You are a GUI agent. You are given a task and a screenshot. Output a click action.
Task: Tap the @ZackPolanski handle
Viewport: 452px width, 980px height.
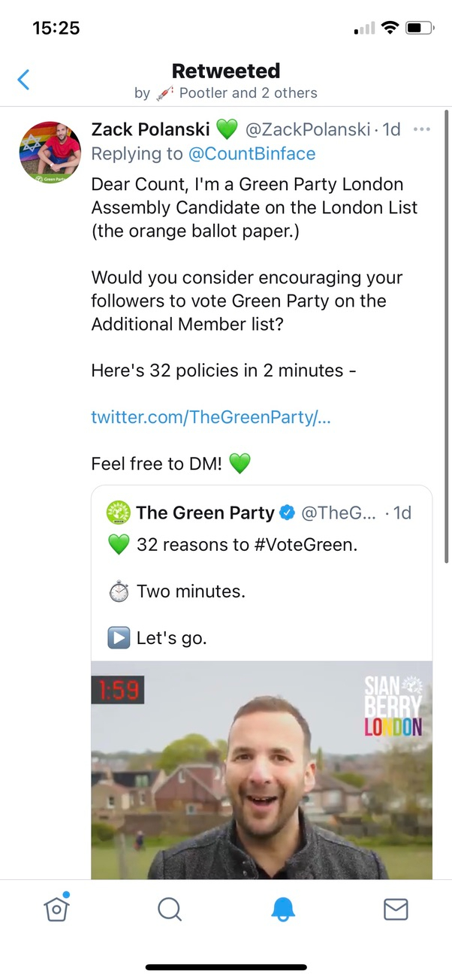tap(308, 130)
